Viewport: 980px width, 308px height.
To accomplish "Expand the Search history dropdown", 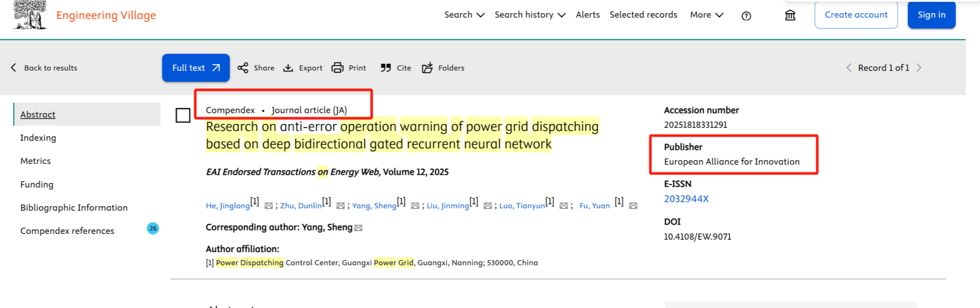I will [x=530, y=15].
